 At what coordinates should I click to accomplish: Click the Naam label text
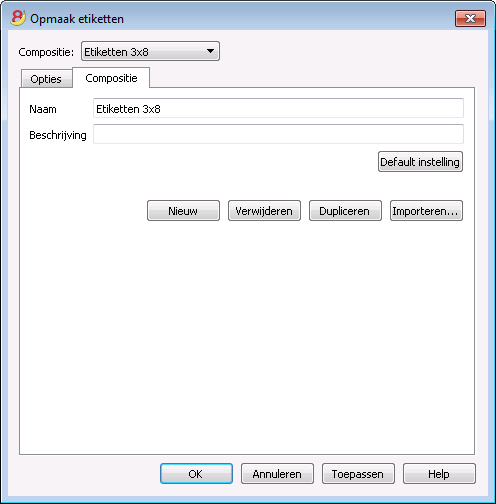[x=43, y=109]
